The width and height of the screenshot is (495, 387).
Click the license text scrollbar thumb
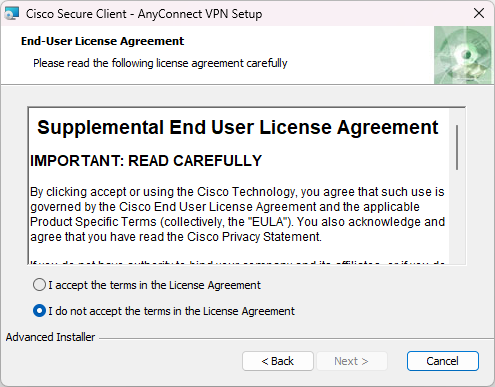point(457,147)
